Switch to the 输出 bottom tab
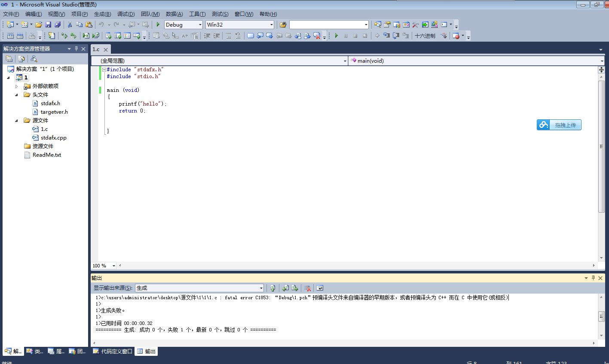The image size is (609, 364). [147, 351]
